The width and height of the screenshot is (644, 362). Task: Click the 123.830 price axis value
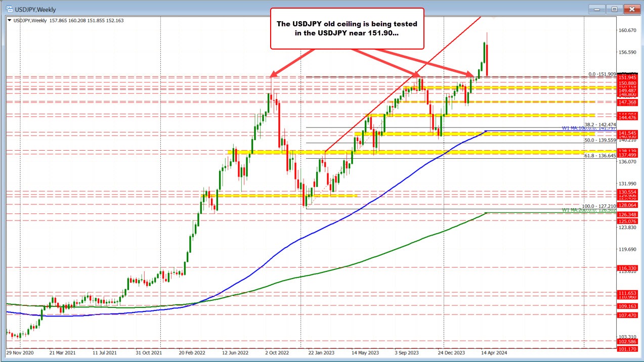point(628,228)
